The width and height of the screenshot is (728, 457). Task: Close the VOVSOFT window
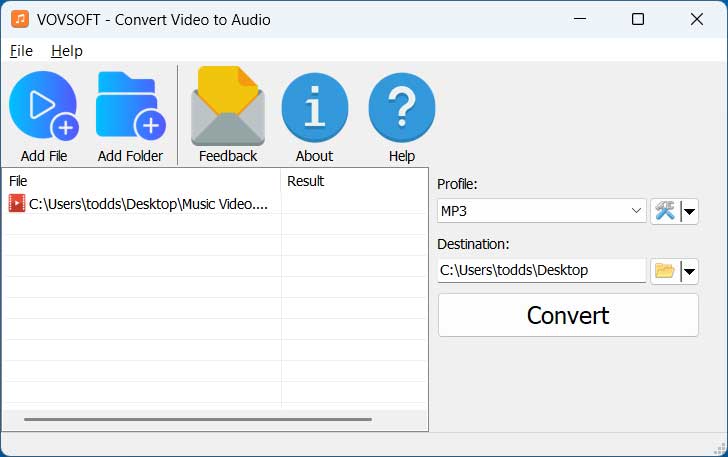point(696,19)
